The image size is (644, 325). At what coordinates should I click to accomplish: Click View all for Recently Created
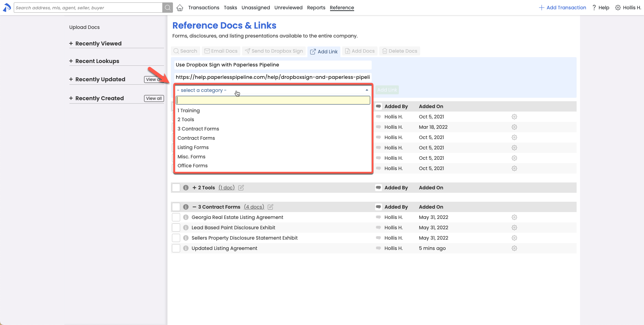tap(154, 98)
